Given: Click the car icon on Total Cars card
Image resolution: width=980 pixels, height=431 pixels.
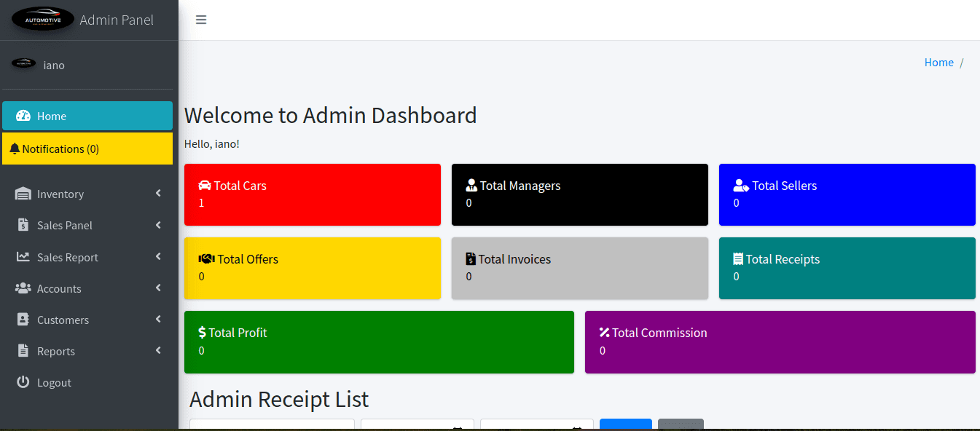Looking at the screenshot, I should pos(205,185).
